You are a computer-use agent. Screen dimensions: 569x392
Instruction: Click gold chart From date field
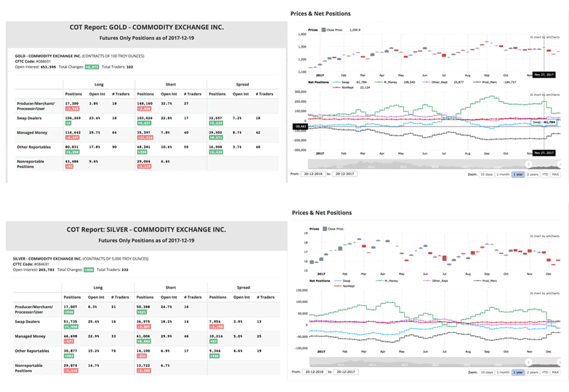[x=314, y=174]
